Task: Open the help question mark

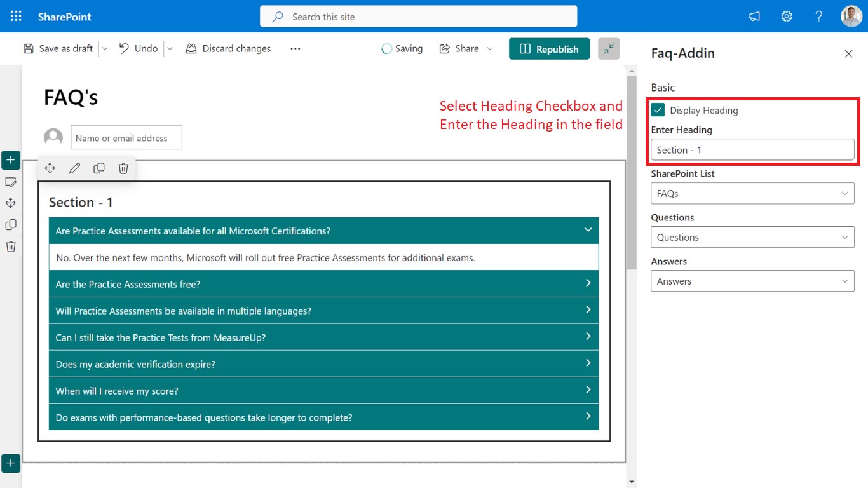Action: [x=819, y=17]
